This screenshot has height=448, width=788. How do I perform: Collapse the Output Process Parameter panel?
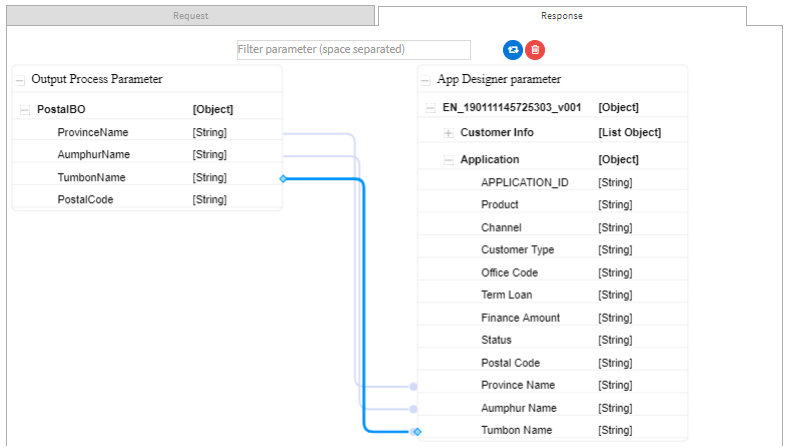20,80
